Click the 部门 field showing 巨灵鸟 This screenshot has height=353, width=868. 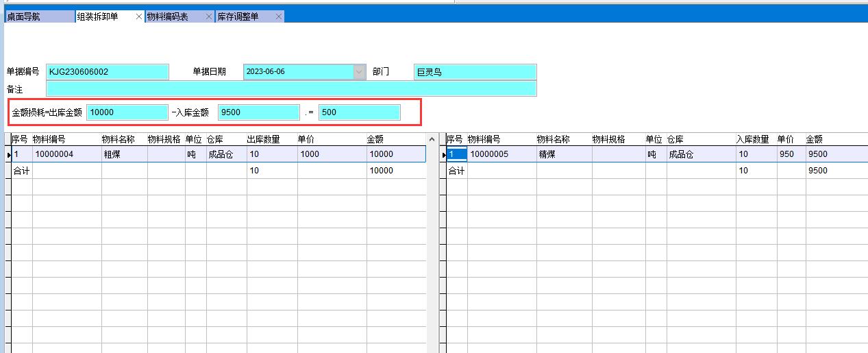pyautogui.click(x=475, y=72)
